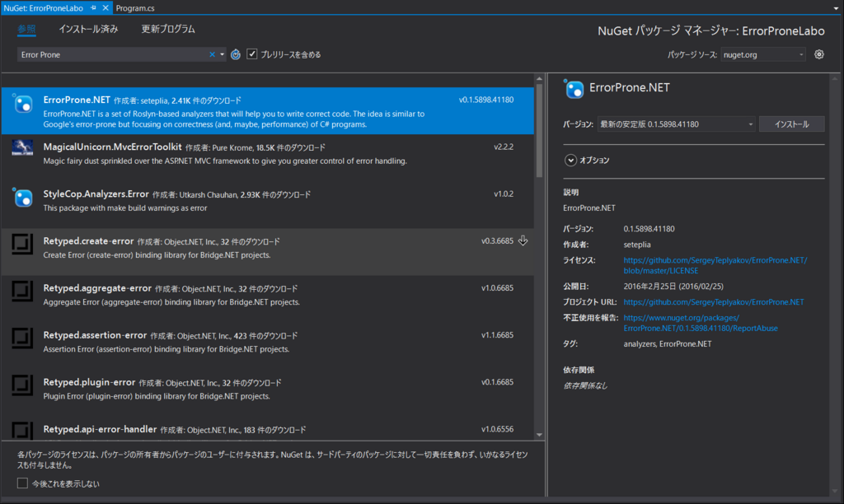Expand the Options section
Viewport: 844px width, 504px height.
click(570, 161)
